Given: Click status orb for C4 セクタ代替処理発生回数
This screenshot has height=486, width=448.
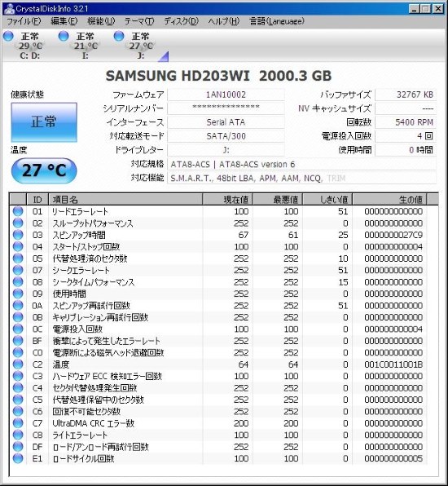Looking at the screenshot, I should [x=18, y=388].
